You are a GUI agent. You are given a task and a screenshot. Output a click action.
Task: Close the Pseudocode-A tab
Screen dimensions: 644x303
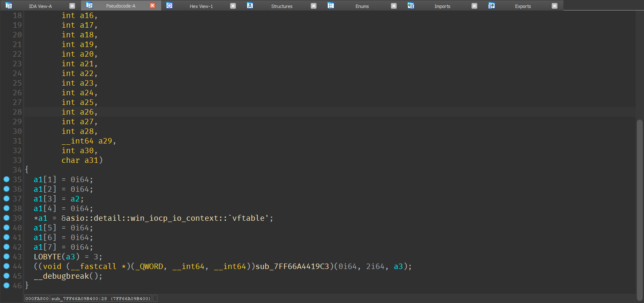(x=152, y=6)
